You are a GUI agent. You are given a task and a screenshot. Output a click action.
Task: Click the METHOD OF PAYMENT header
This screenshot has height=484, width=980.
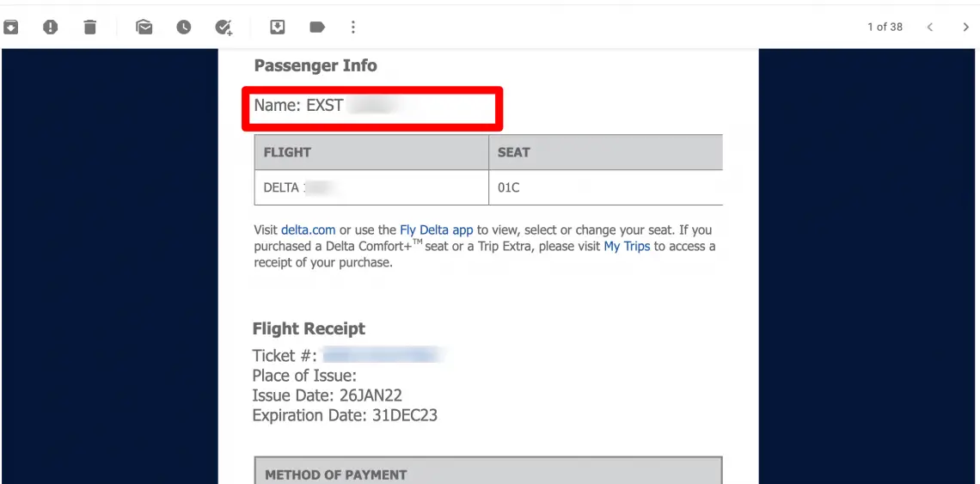pos(335,475)
